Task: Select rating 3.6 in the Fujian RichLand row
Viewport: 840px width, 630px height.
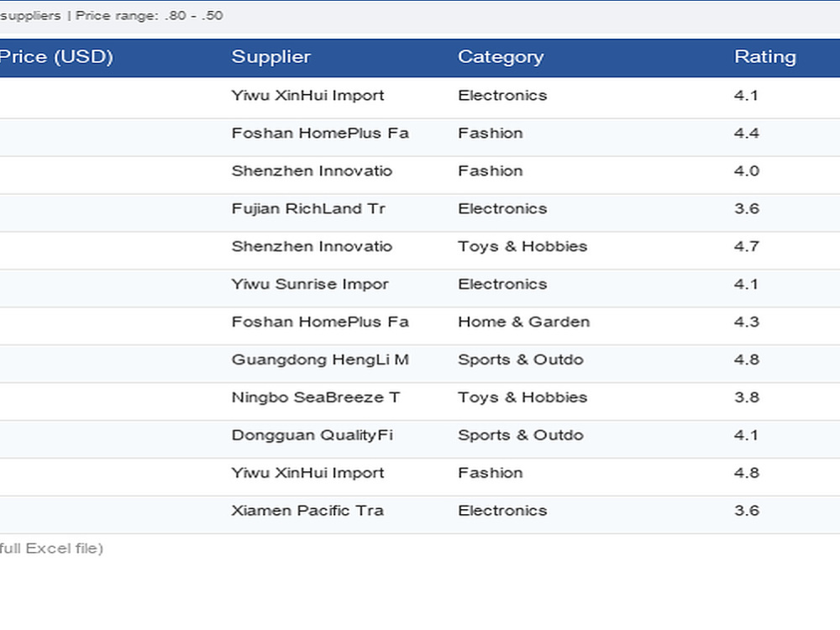Action: 747,208
